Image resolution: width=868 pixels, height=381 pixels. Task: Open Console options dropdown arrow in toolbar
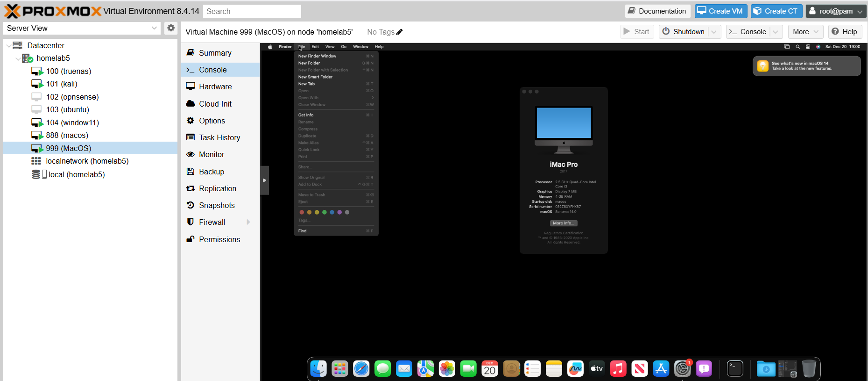coord(776,32)
